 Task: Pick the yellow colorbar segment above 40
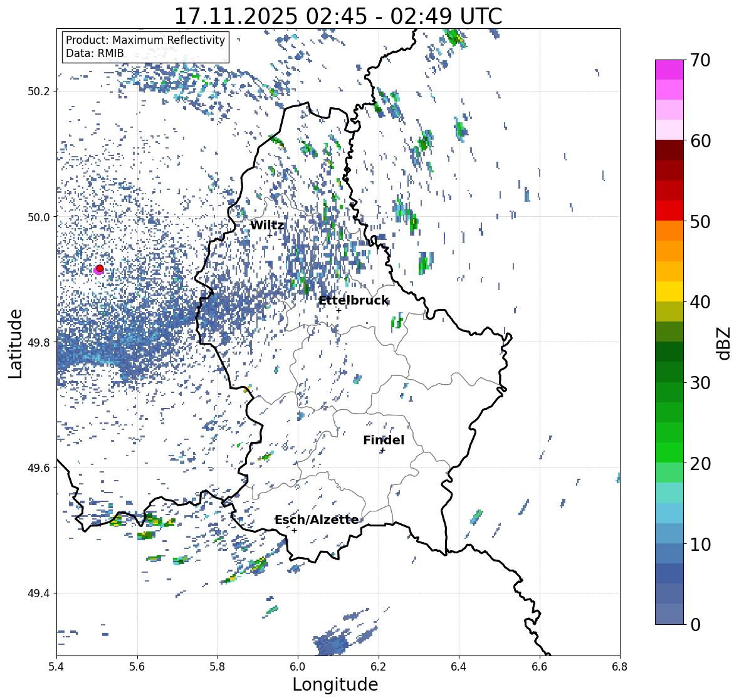[x=669, y=291]
